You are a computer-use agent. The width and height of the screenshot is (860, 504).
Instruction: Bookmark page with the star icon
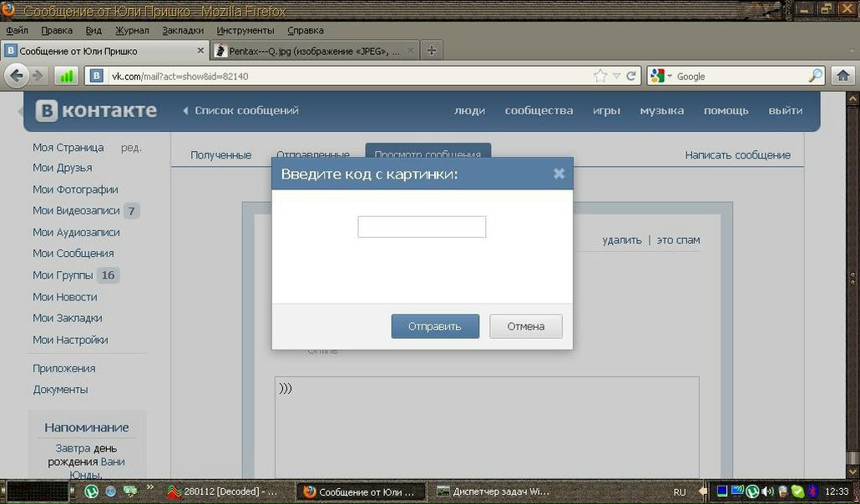[x=600, y=76]
